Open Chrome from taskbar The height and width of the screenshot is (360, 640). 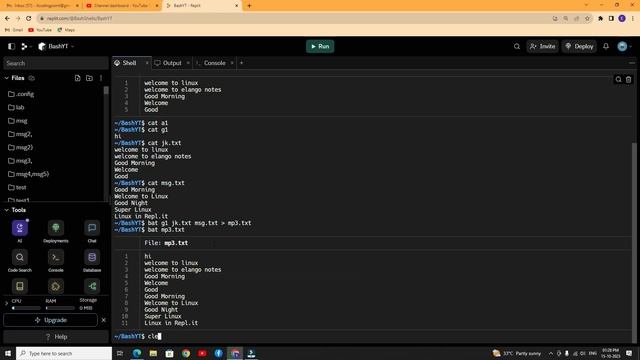[186, 353]
